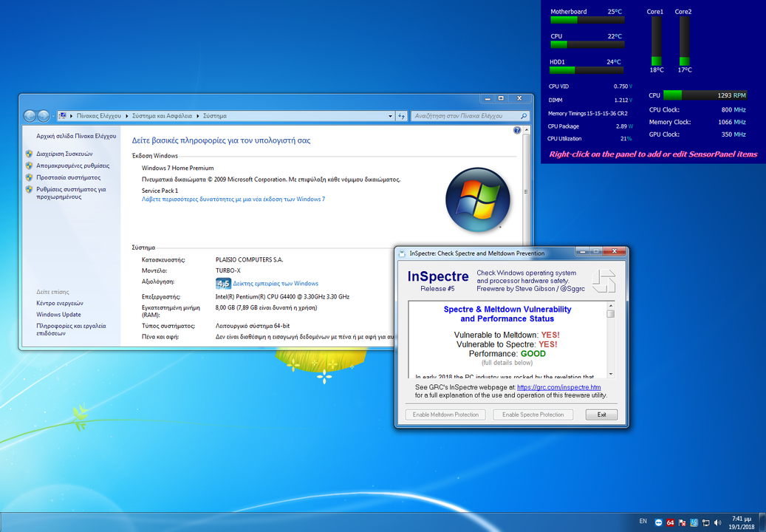Click the magnifier icon in Control Panel search
Viewport: 766px width, 532px height.
(x=524, y=116)
